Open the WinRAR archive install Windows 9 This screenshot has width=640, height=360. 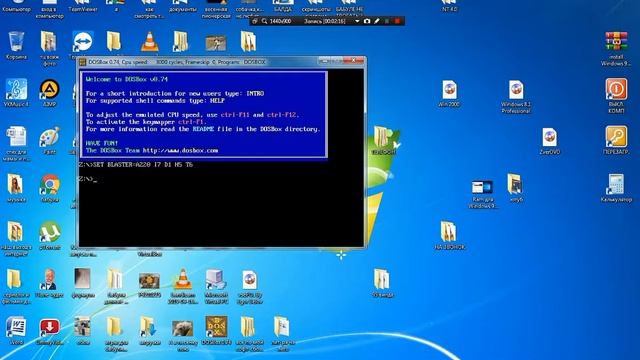tap(616, 42)
